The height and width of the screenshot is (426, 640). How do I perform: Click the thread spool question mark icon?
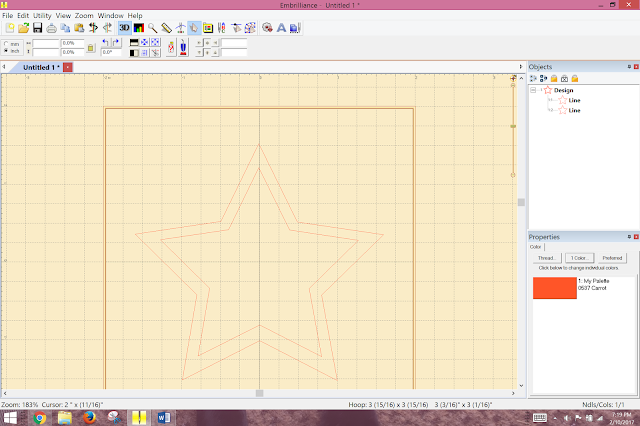click(x=171, y=47)
